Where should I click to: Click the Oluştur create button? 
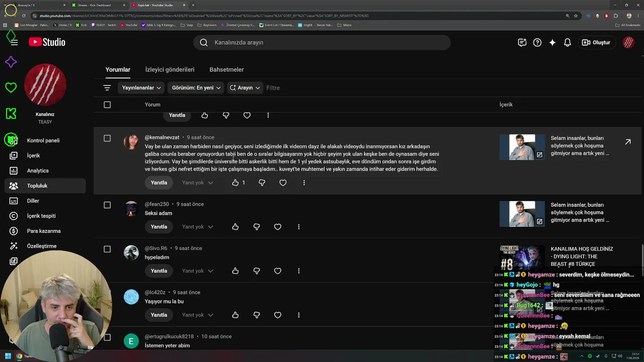coord(596,43)
